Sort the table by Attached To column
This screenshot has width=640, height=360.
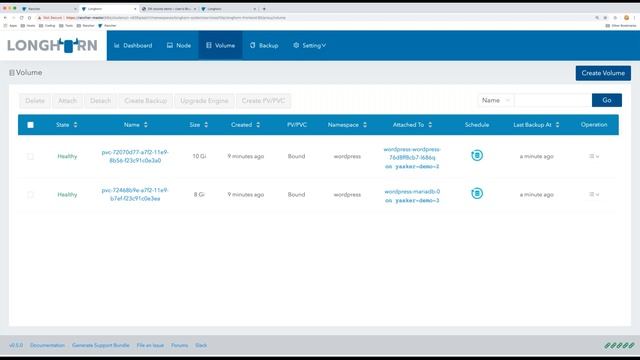click(x=412, y=125)
